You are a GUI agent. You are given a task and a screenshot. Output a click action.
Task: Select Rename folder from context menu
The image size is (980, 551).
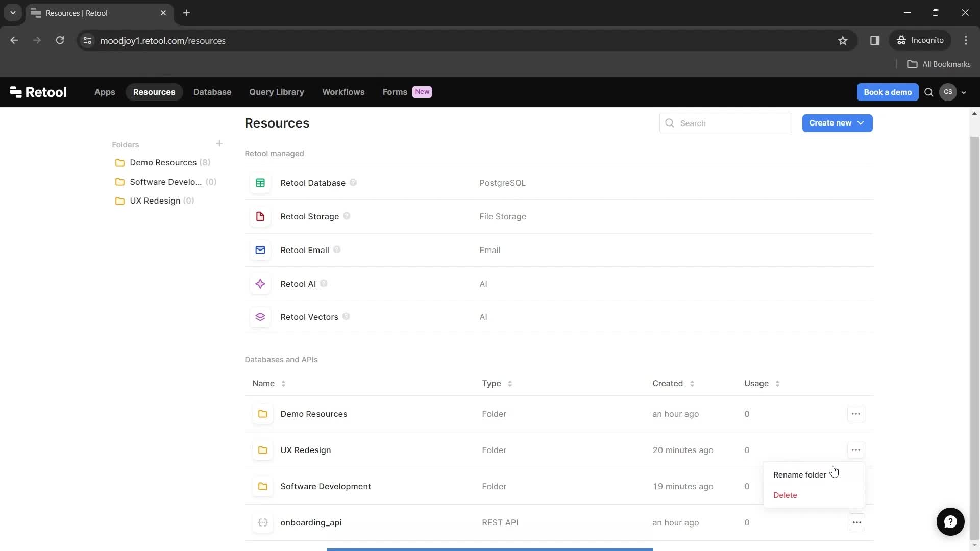pyautogui.click(x=800, y=474)
